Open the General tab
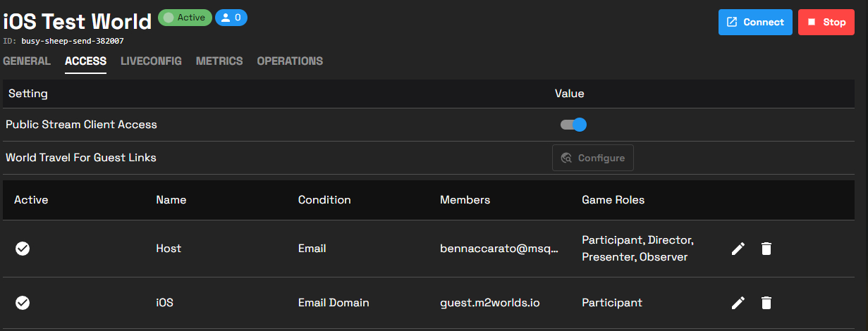This screenshot has height=331, width=868. 27,61
